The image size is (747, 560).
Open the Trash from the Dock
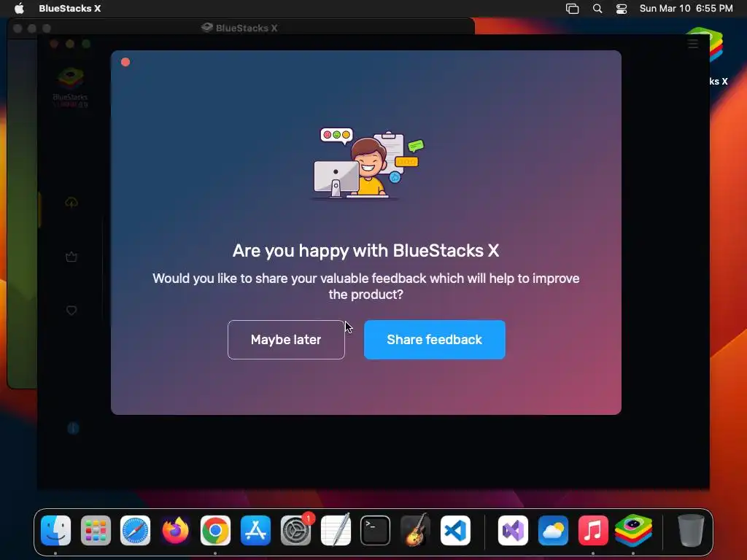691,530
